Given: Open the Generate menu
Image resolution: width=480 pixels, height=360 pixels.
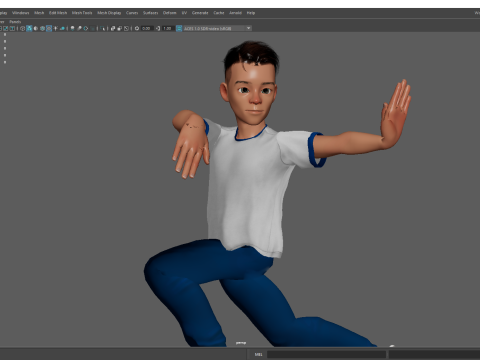Looking at the screenshot, I should point(200,13).
